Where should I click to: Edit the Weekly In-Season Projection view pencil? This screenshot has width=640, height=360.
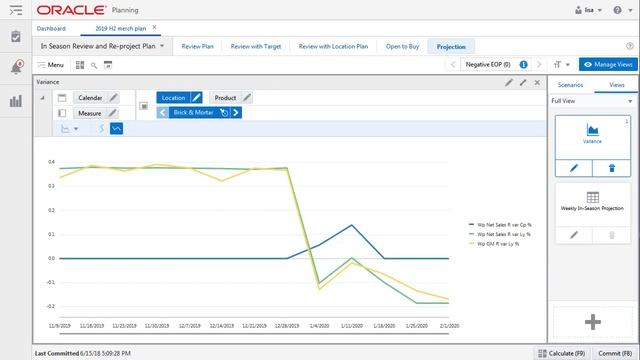(574, 235)
